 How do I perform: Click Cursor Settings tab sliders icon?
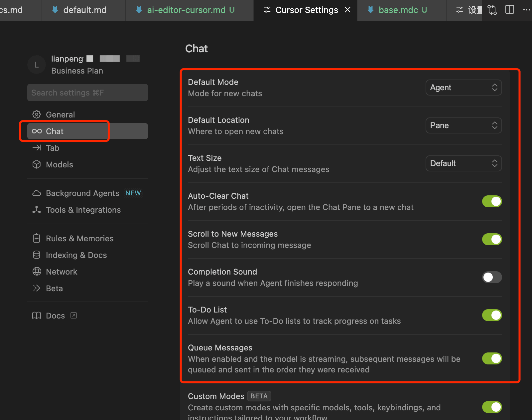coord(267,10)
